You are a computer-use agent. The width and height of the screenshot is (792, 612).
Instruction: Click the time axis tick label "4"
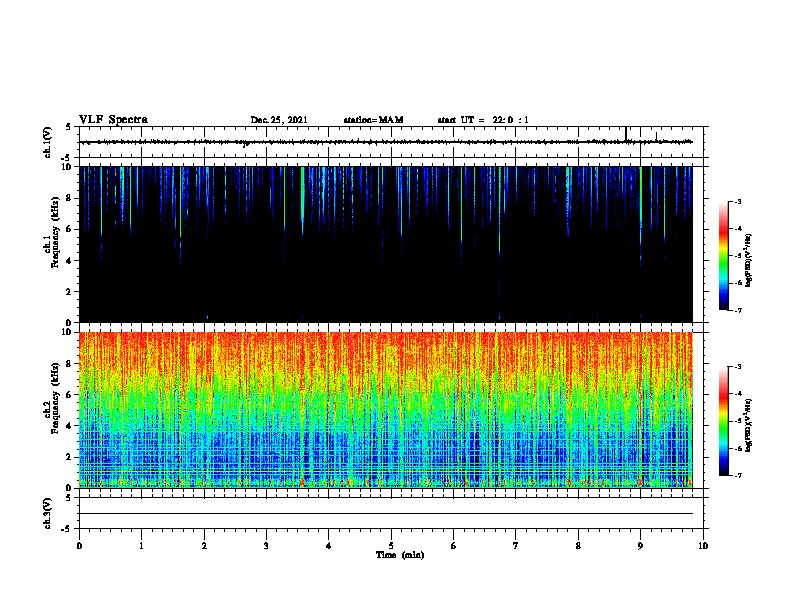point(329,546)
